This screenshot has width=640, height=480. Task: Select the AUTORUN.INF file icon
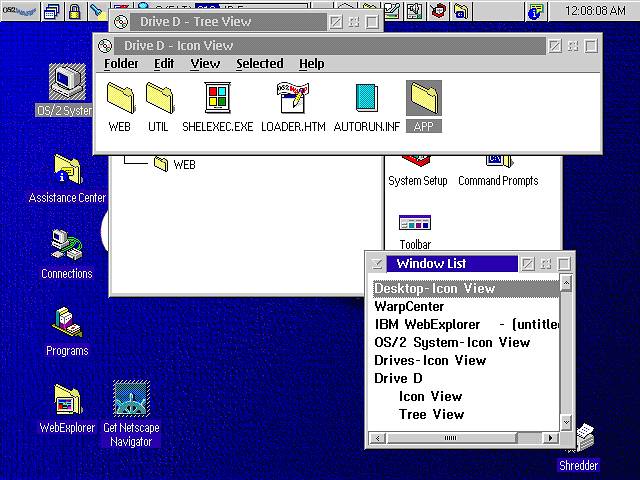[x=366, y=99]
